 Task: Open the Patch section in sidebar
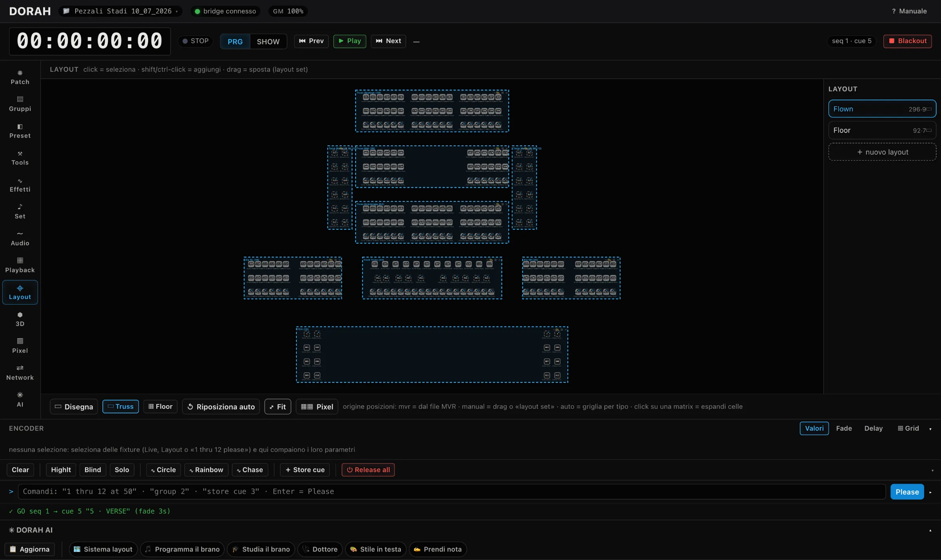(x=20, y=77)
